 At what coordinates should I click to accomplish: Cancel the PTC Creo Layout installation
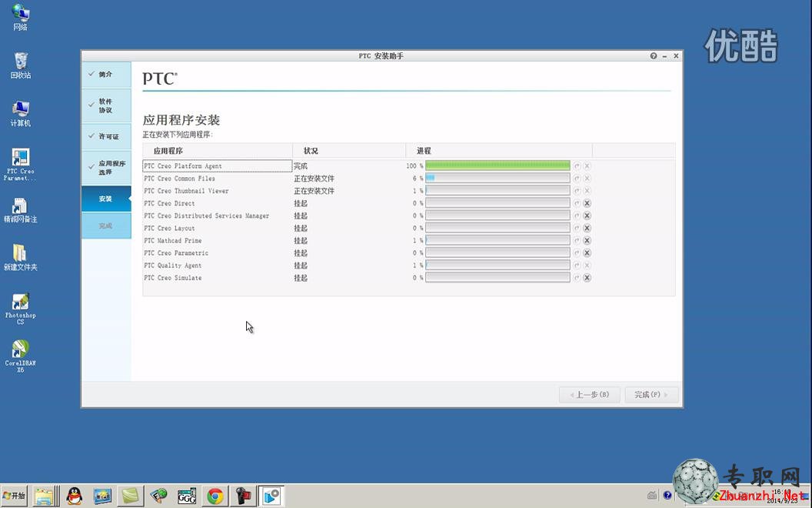pyautogui.click(x=587, y=228)
